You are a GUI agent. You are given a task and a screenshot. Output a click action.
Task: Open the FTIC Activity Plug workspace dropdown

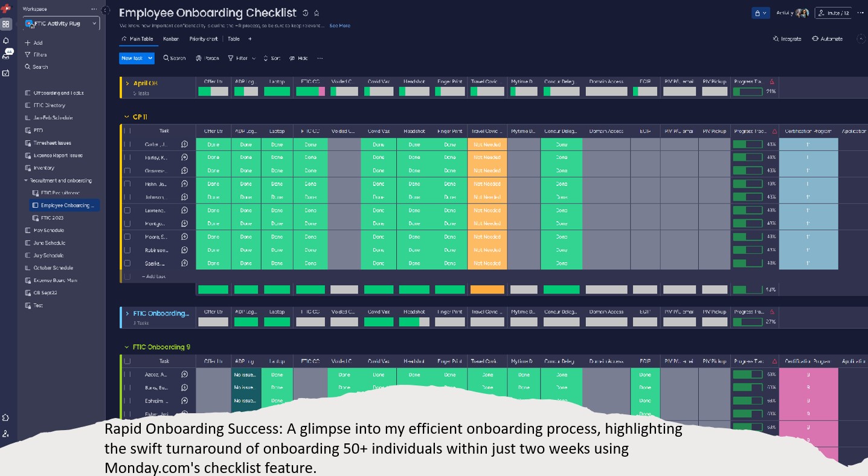click(60, 24)
